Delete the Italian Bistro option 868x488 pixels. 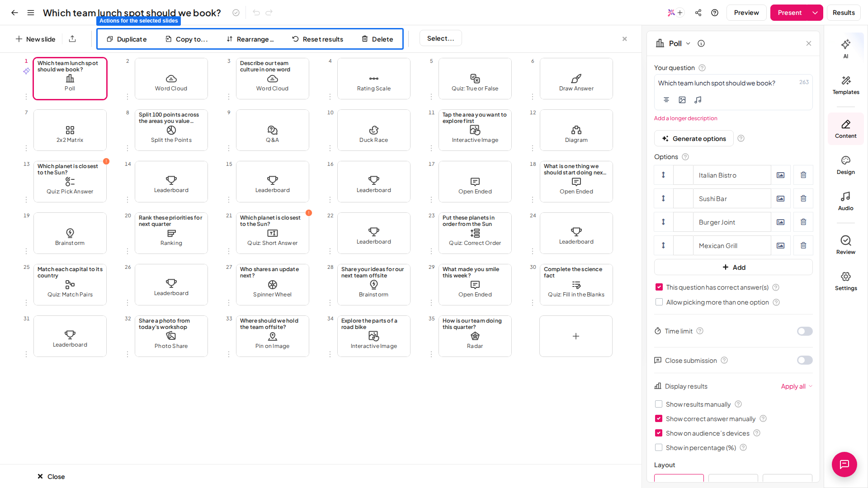[803, 175]
